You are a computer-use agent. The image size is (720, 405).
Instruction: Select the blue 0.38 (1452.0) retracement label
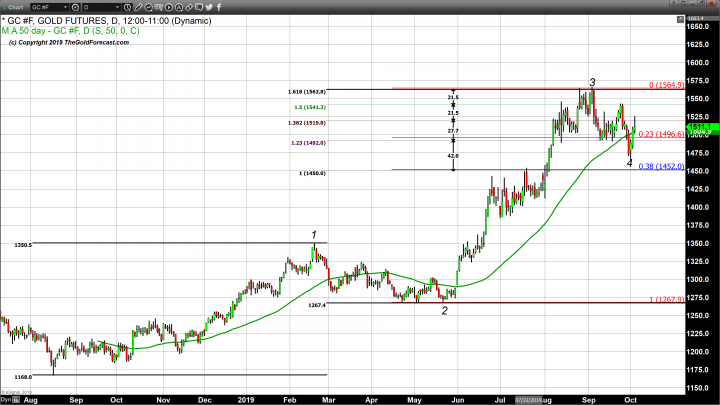tap(662, 166)
